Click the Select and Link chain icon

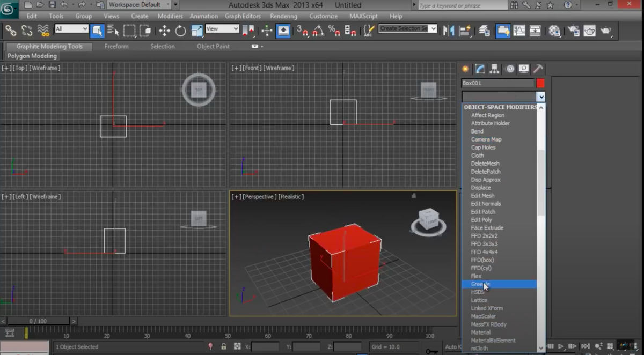click(x=10, y=31)
